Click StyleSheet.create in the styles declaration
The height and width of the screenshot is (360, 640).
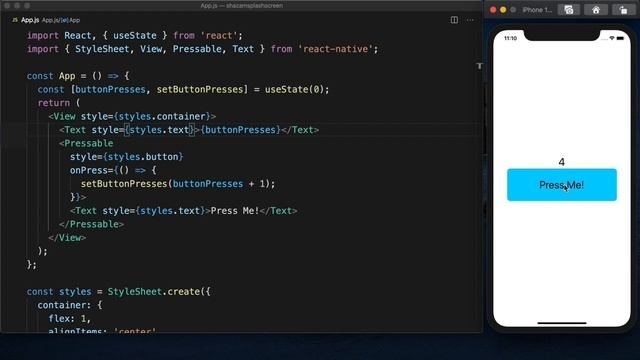(x=153, y=291)
